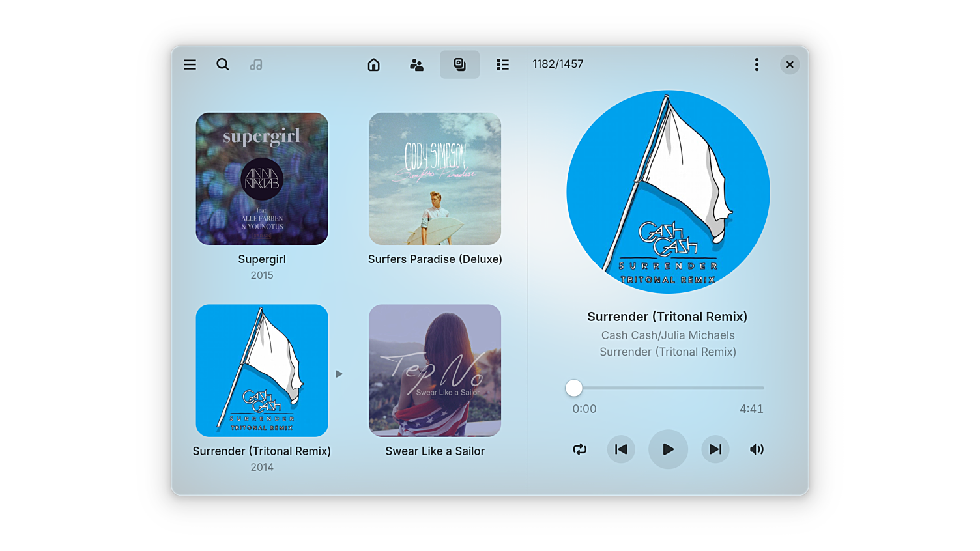The width and height of the screenshot is (980, 551).
Task: Open the three-dot more options menu
Action: [757, 64]
